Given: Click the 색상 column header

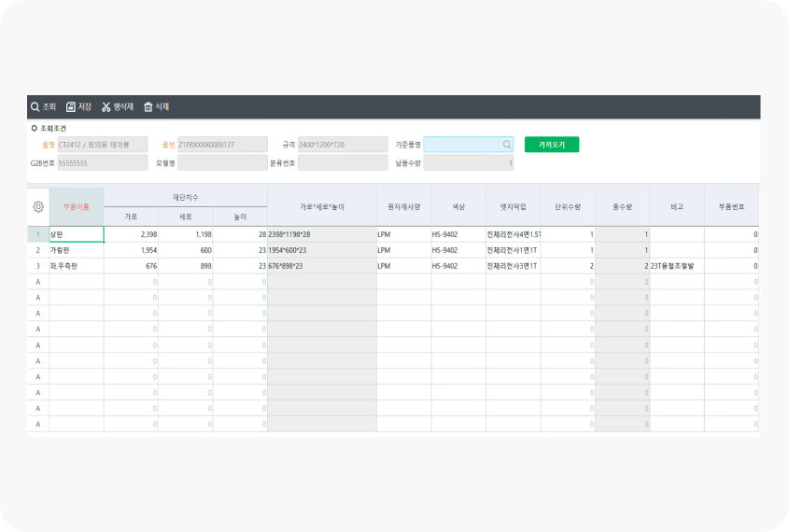Looking at the screenshot, I should (x=458, y=206).
